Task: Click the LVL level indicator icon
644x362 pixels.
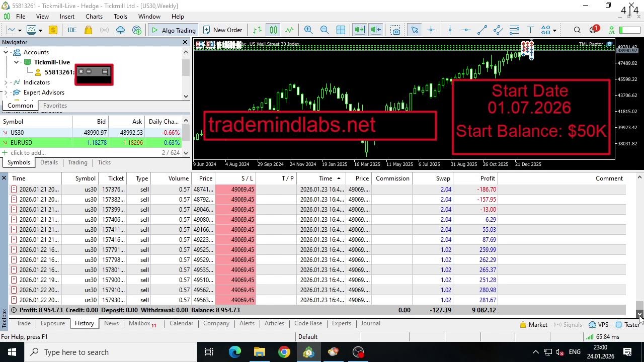Action: (x=611, y=30)
